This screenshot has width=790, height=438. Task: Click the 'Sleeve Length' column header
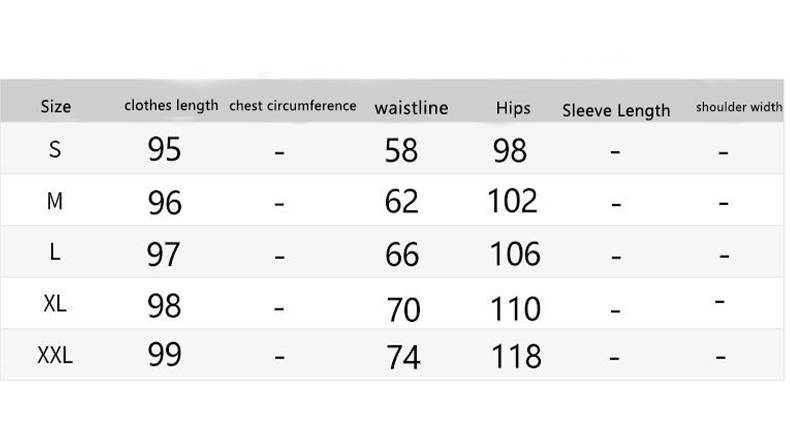pos(616,110)
